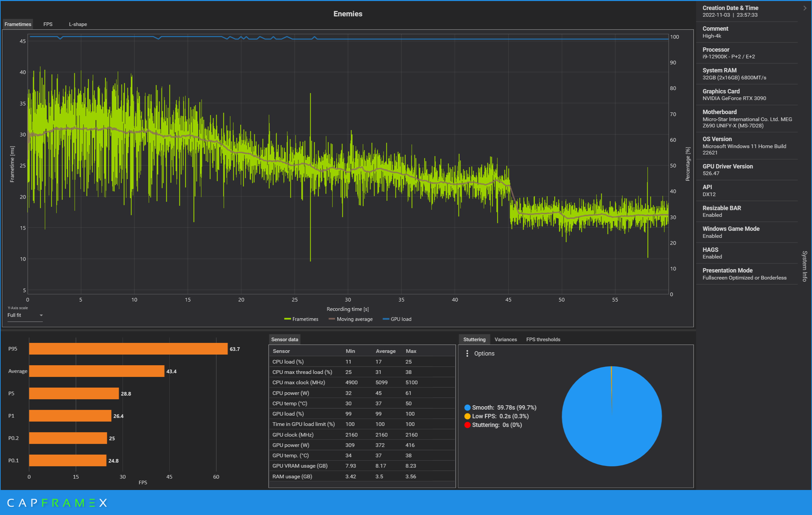Open the FPS thresholds tab

pos(543,340)
